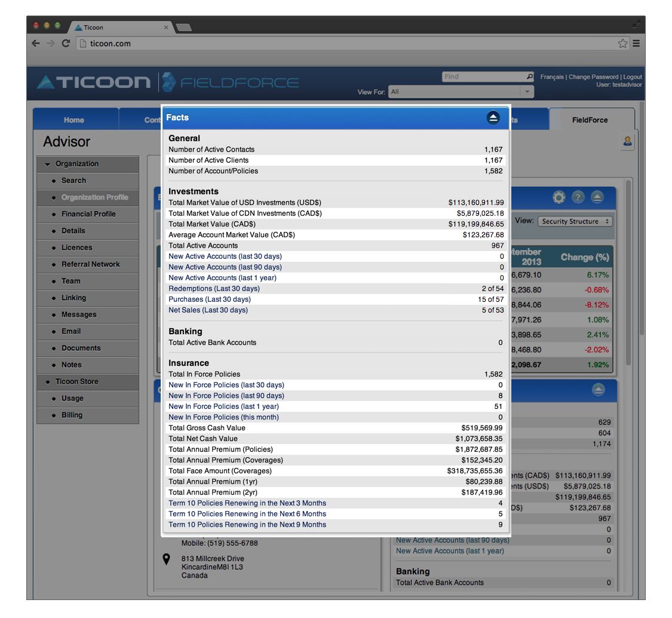Open the Security Structure view dropdown
This screenshot has width=672, height=618.
click(575, 221)
